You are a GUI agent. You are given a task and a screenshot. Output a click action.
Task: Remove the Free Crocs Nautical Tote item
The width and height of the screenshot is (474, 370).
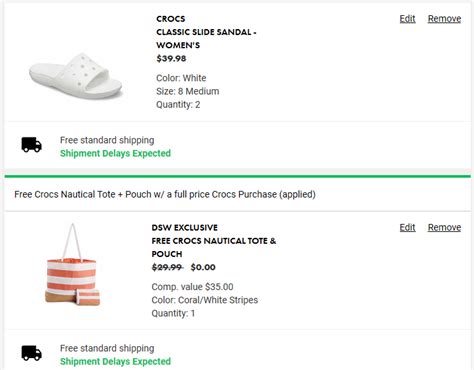point(444,227)
